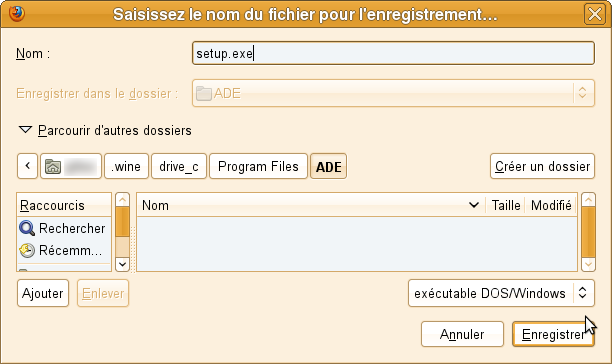Image resolution: width=612 pixels, height=364 pixels.
Task: Close the save dialog with X button
Action: point(594,14)
